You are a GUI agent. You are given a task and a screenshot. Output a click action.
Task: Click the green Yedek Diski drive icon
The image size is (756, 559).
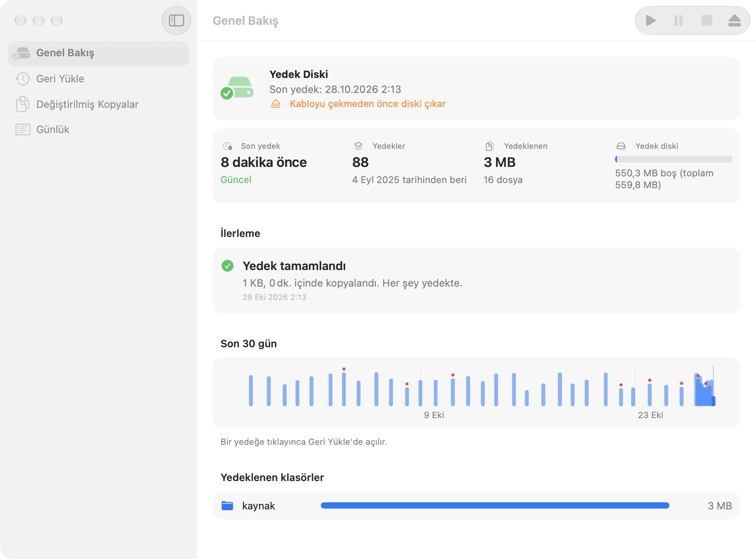click(237, 88)
